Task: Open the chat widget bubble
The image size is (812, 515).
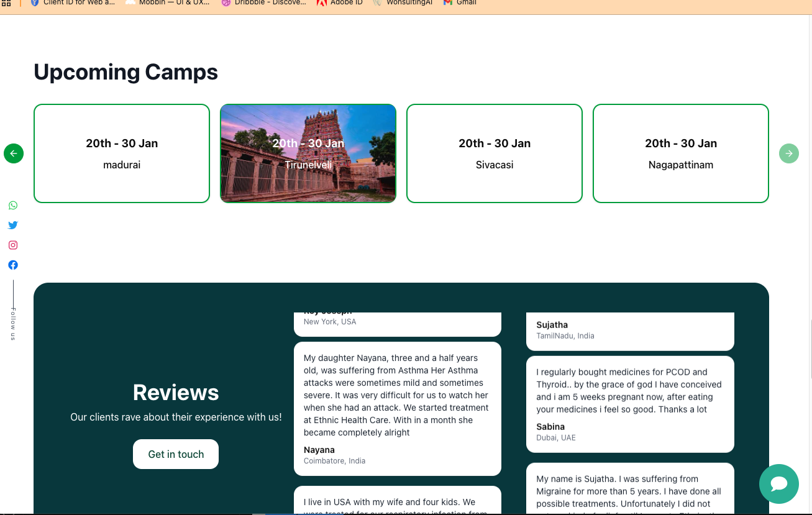Action: tap(779, 484)
